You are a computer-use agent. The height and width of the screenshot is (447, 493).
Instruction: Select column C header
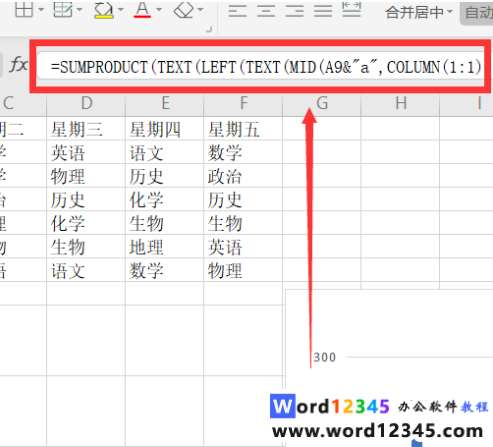23,103
